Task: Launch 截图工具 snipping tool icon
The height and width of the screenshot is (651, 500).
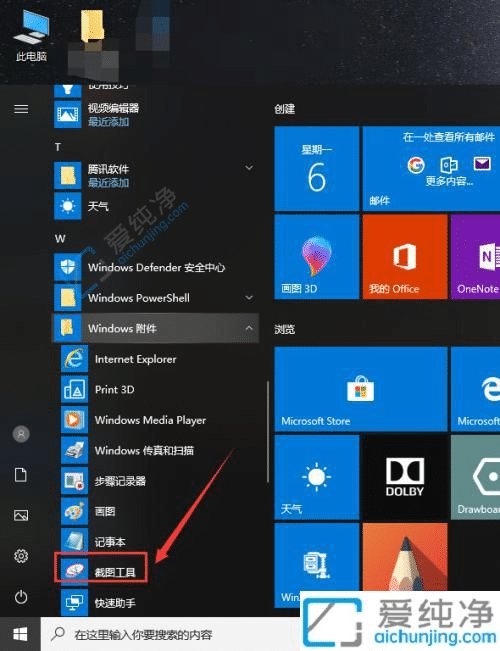Action: pos(74,572)
